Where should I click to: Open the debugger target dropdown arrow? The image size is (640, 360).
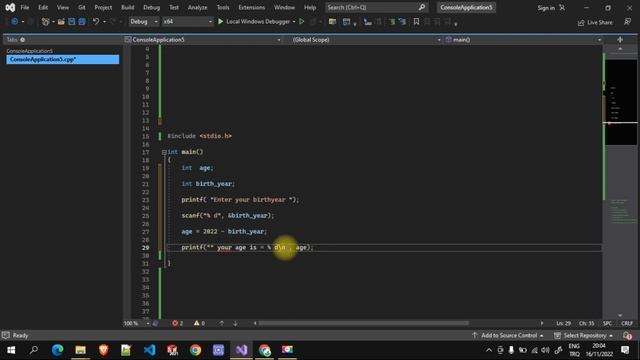294,22
